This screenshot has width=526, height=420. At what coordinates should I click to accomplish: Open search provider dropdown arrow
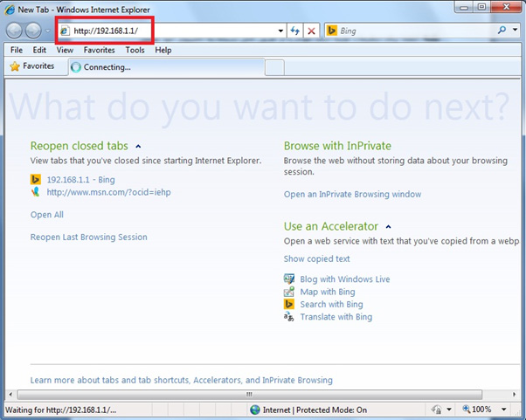click(x=515, y=30)
